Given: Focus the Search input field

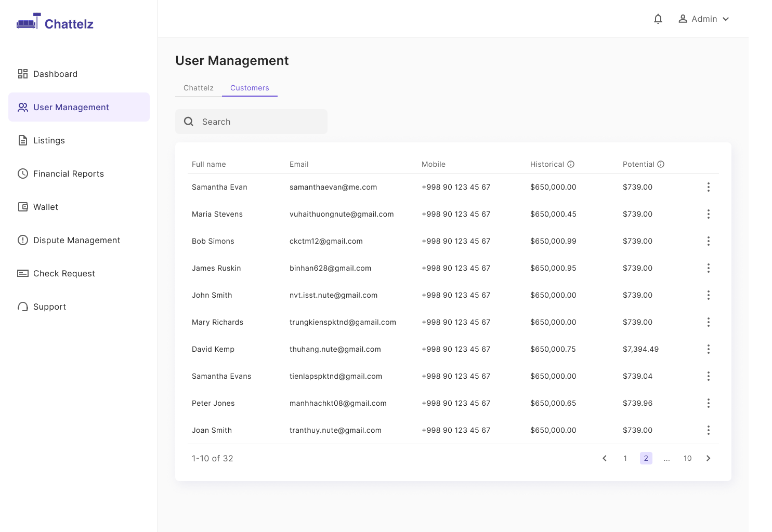Looking at the screenshot, I should coord(251,122).
